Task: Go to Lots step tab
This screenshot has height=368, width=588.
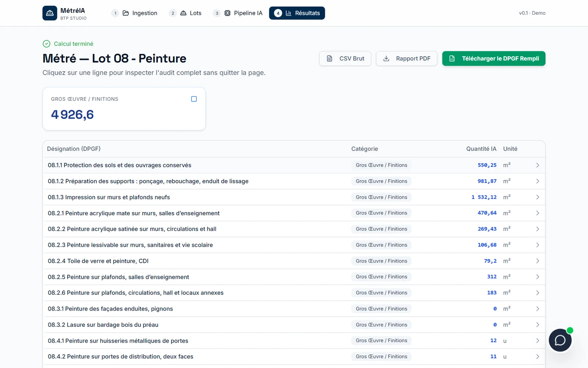Action: [x=185, y=13]
